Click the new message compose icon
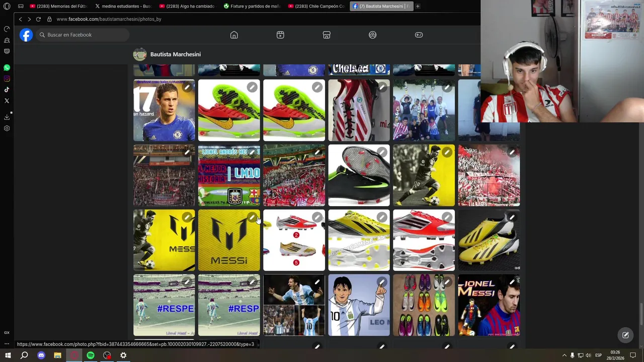 (625, 335)
